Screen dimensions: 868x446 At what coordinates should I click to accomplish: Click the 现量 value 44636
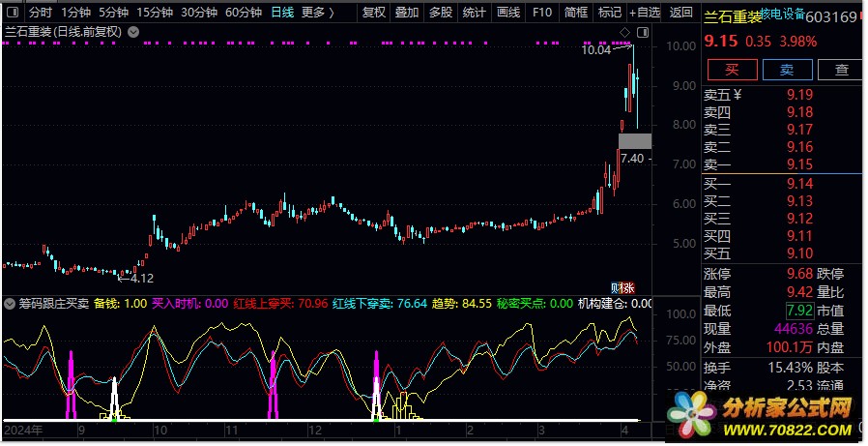pos(794,329)
